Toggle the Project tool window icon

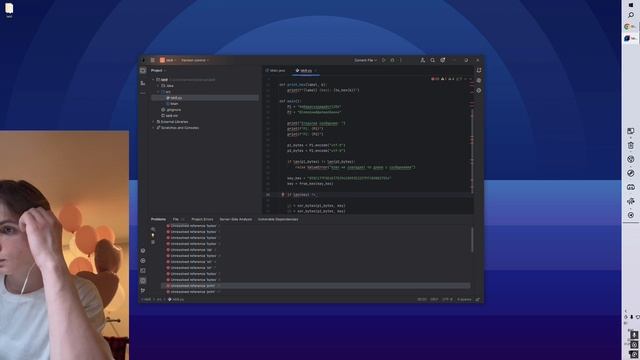click(143, 71)
